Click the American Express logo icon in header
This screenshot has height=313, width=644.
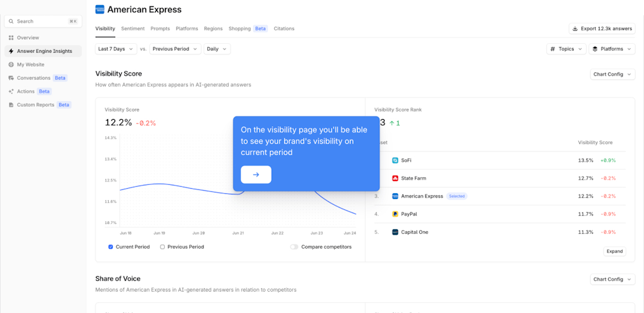[100, 10]
